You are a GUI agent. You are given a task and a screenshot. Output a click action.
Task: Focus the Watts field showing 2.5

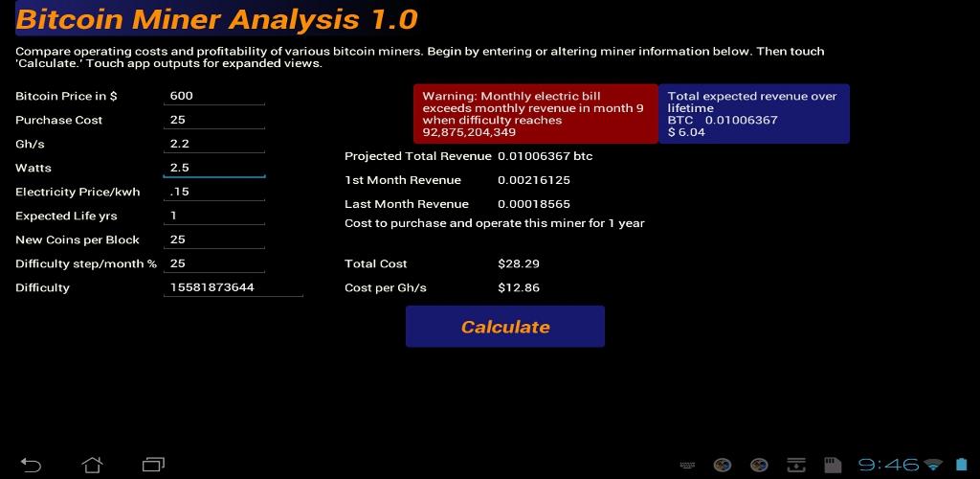coord(214,169)
